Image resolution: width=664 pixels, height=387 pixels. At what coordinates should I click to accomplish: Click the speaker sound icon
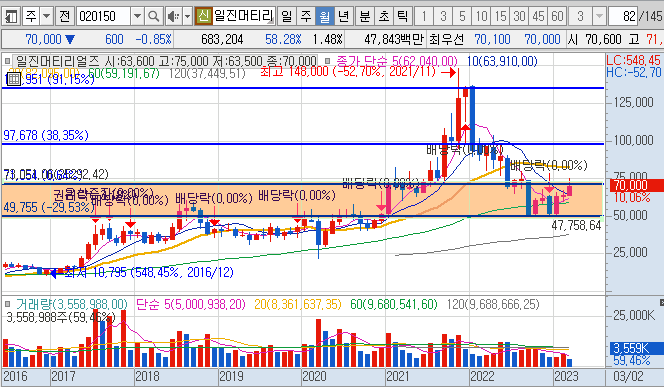(173, 17)
